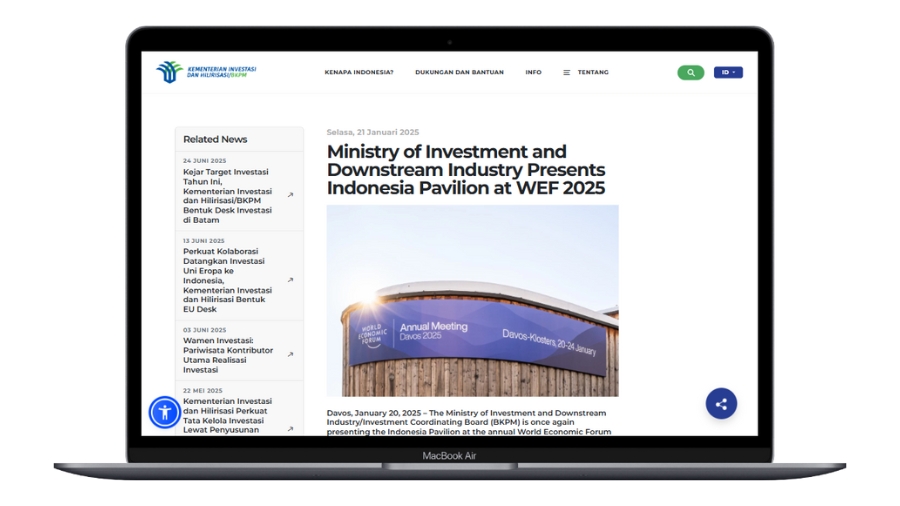Viewport: 900px width, 506px height.
Task: Open the Kenapa Indonesia? menu
Action: pos(359,72)
